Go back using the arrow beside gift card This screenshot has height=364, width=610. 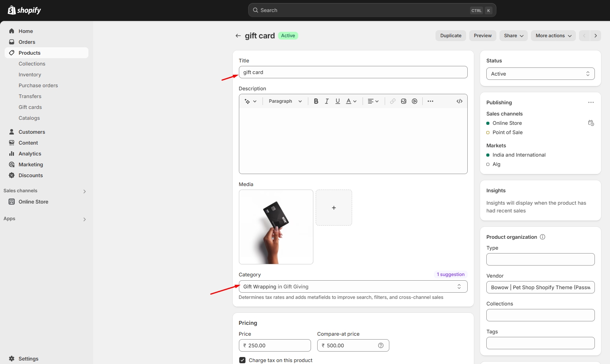tap(238, 36)
